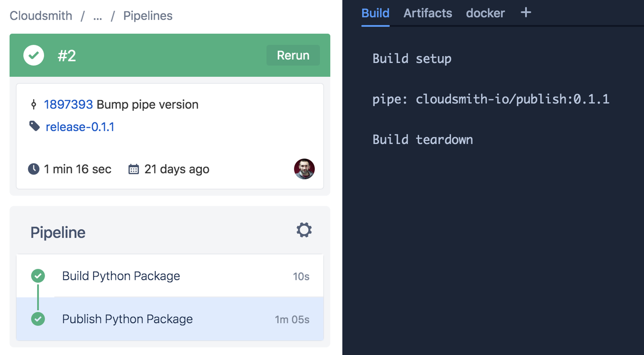Click the Publish Python Package green status icon

point(38,319)
